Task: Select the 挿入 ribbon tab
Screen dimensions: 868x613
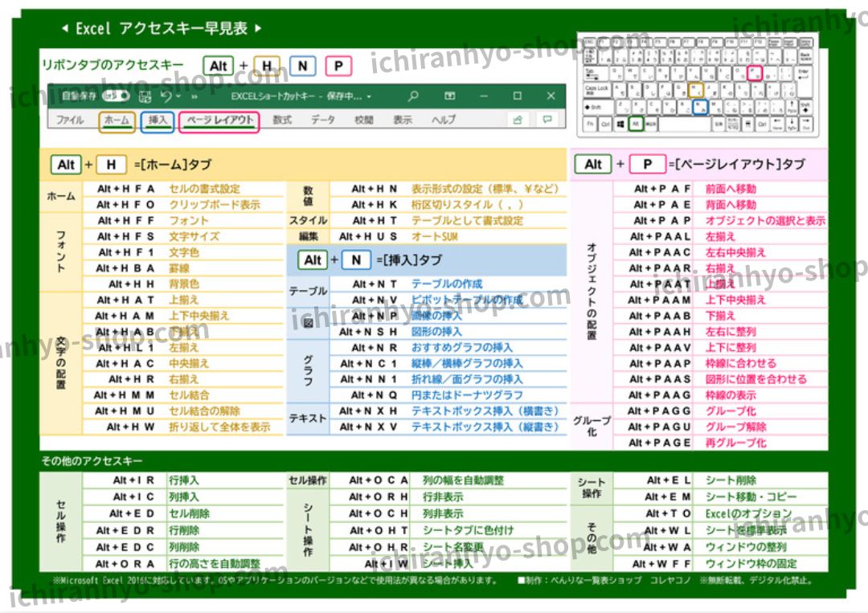Action: (158, 121)
